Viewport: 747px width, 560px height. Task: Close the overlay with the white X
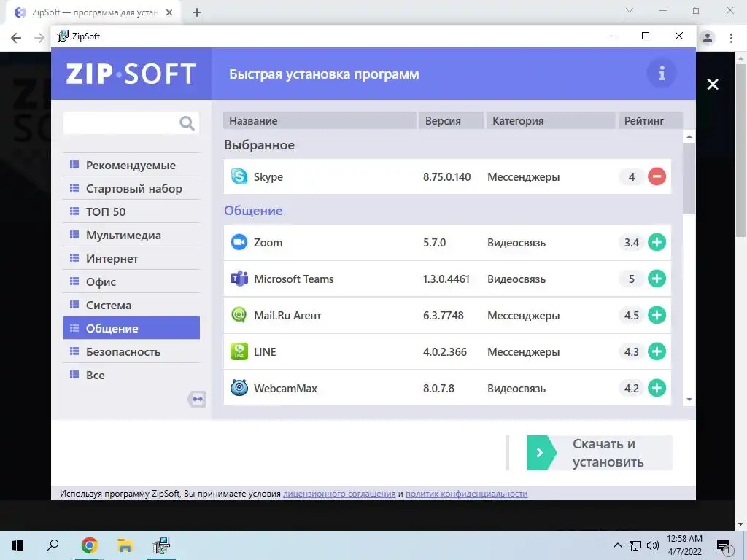(713, 85)
